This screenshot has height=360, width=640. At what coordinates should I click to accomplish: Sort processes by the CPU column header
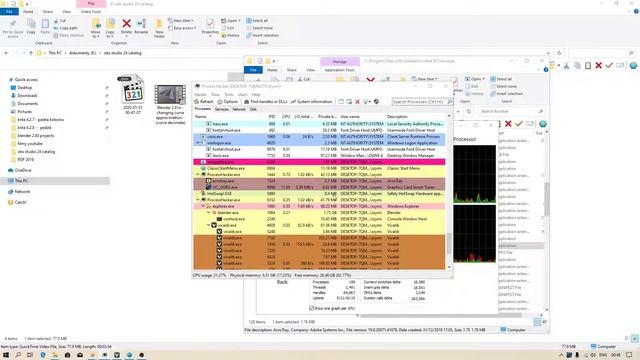pos(286,117)
